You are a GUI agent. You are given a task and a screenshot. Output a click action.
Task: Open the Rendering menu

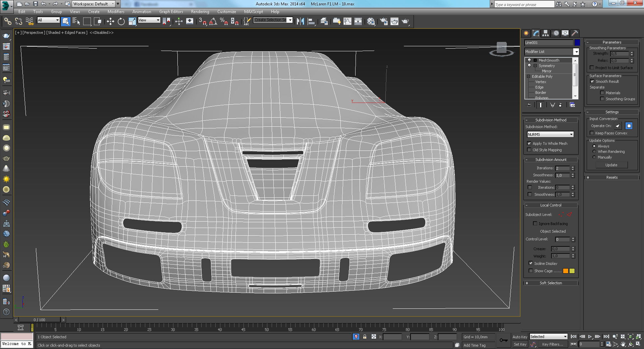[200, 12]
